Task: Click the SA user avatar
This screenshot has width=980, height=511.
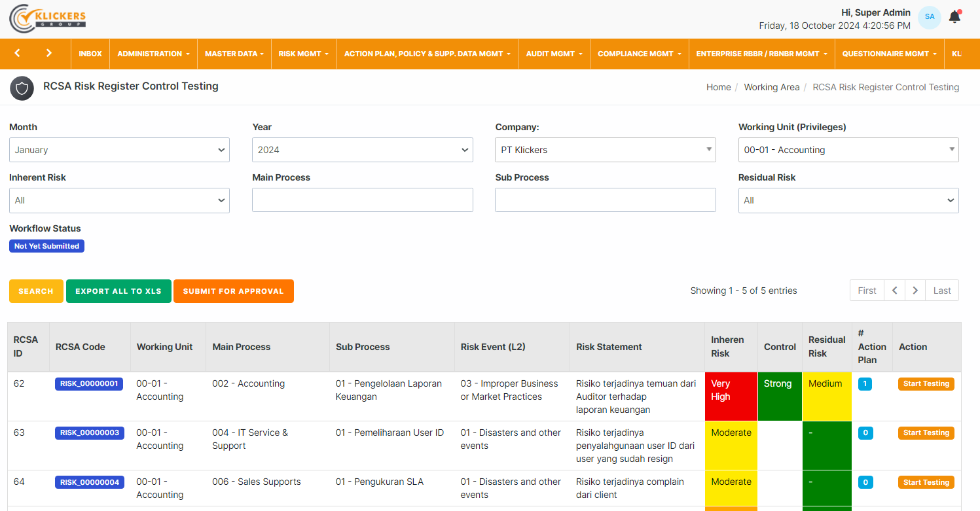Action: 930,17
